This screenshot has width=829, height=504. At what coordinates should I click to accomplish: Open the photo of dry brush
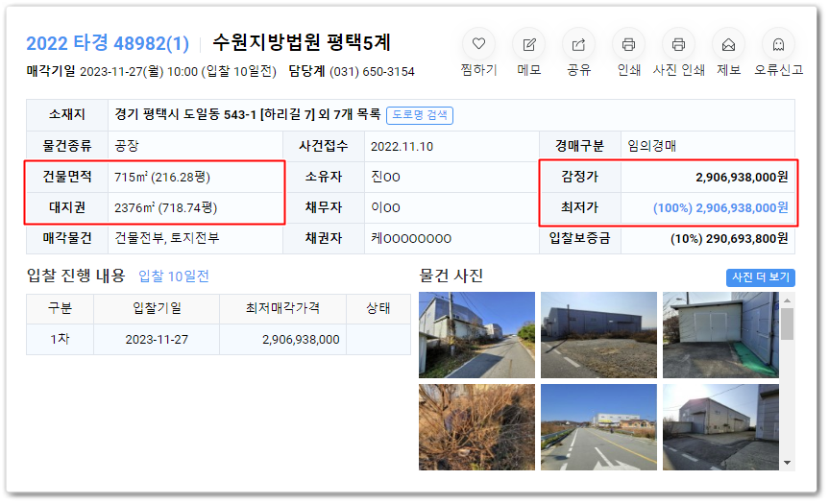[x=476, y=427]
